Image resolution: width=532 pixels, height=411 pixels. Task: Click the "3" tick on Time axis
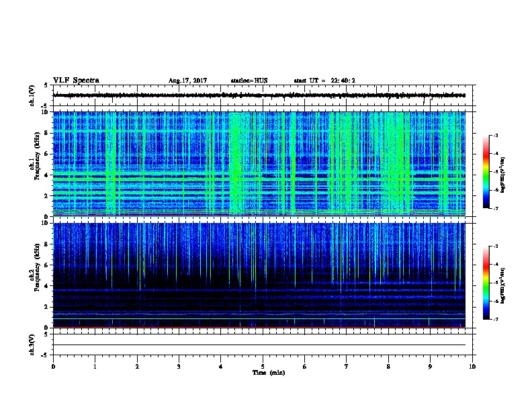[x=179, y=367]
